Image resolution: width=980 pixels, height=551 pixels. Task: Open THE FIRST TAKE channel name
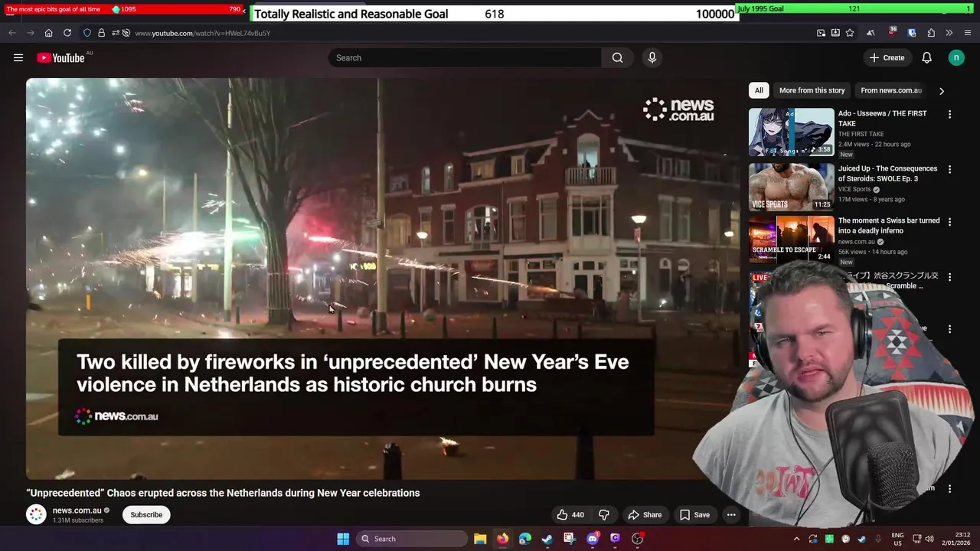861,134
